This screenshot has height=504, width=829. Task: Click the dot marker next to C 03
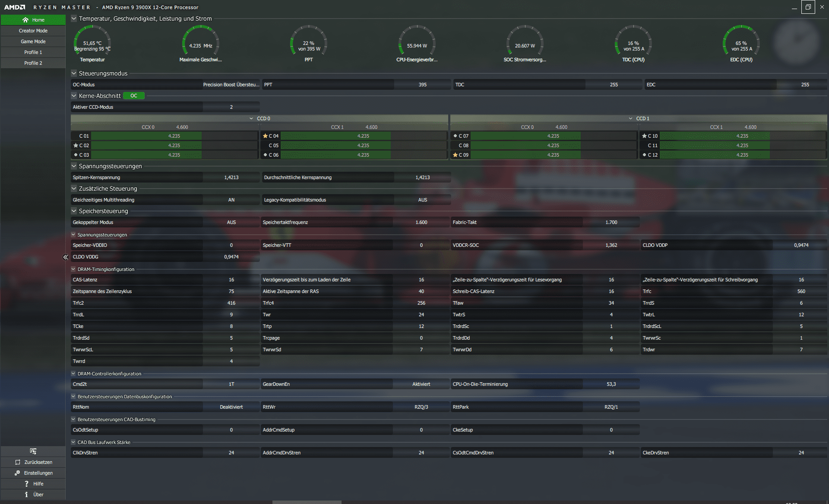point(76,155)
